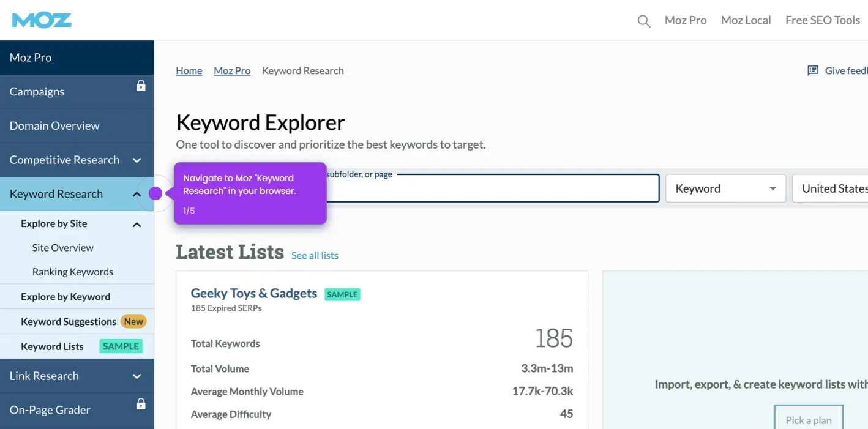Open the Geeky Toys & Gadgets list

(x=254, y=293)
